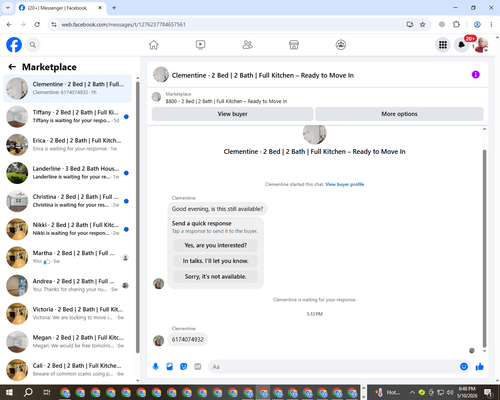Open the Video tab icon

pyautogui.click(x=200, y=45)
